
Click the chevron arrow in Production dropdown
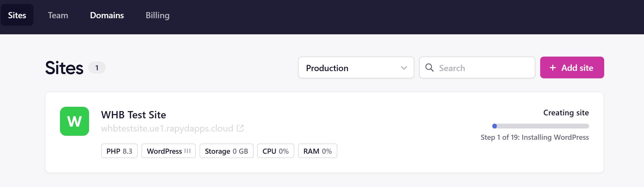point(404,68)
